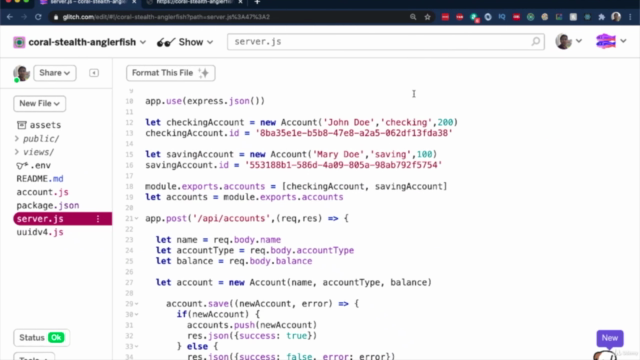Click the zoom magnifier icon in address bar
Screen dimensions: 640x360
(x=413, y=17)
